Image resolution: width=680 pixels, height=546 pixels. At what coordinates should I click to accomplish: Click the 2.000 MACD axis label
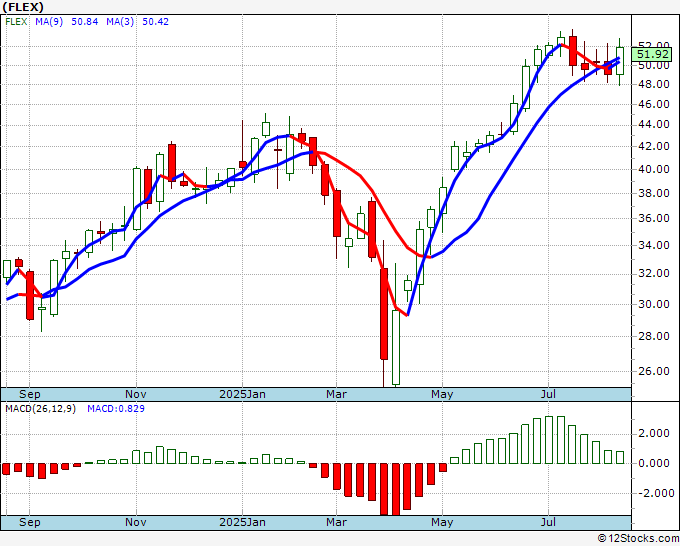[654, 434]
